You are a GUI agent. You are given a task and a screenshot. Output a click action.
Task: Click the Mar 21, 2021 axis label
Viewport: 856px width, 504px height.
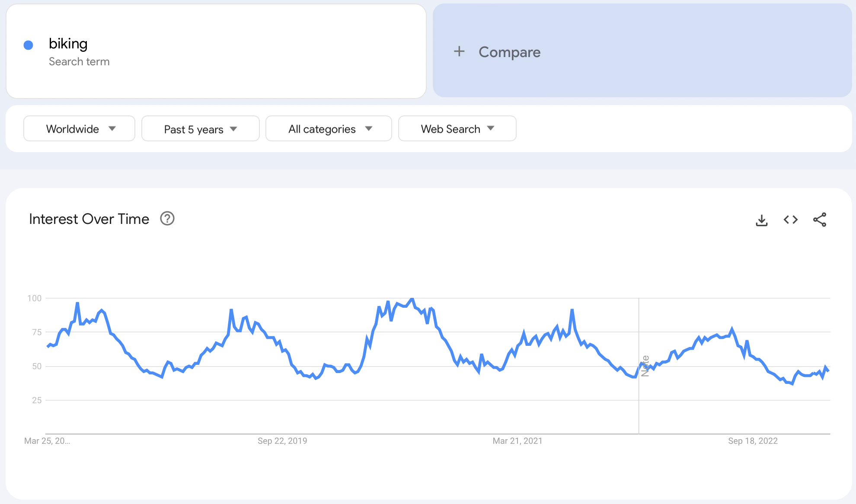517,441
